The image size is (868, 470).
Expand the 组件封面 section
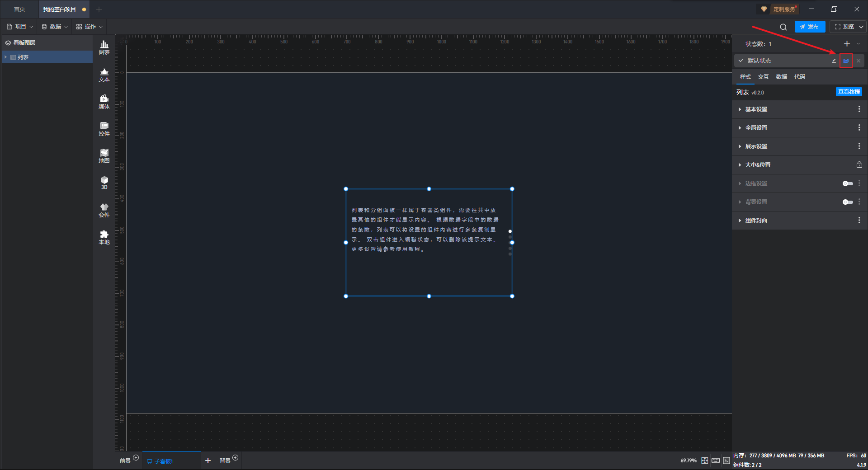[740, 221]
